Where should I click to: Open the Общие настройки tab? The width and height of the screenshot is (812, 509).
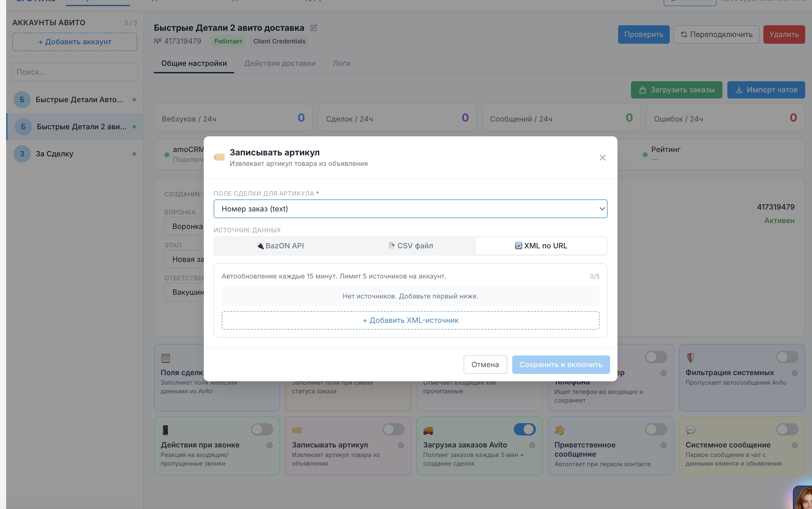point(194,63)
